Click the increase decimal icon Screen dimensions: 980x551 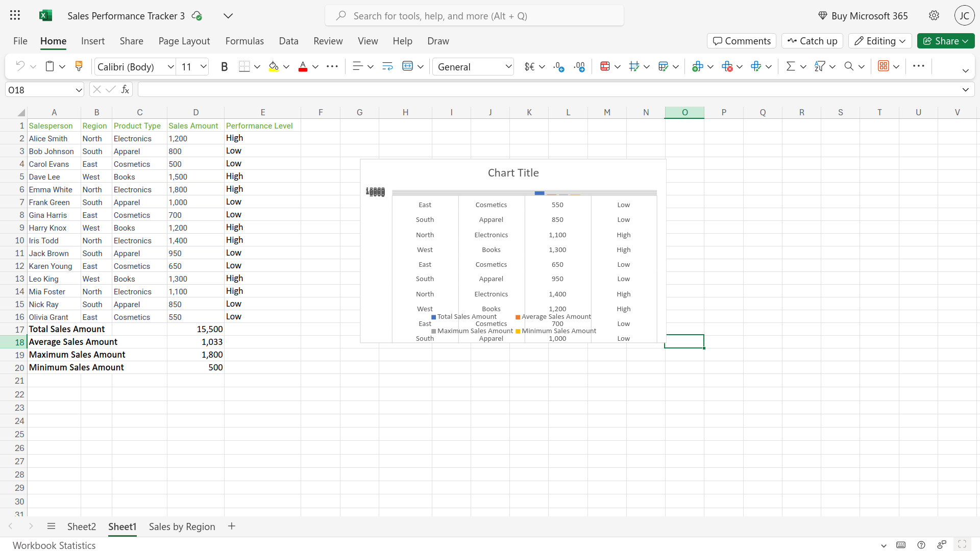pyautogui.click(x=559, y=67)
